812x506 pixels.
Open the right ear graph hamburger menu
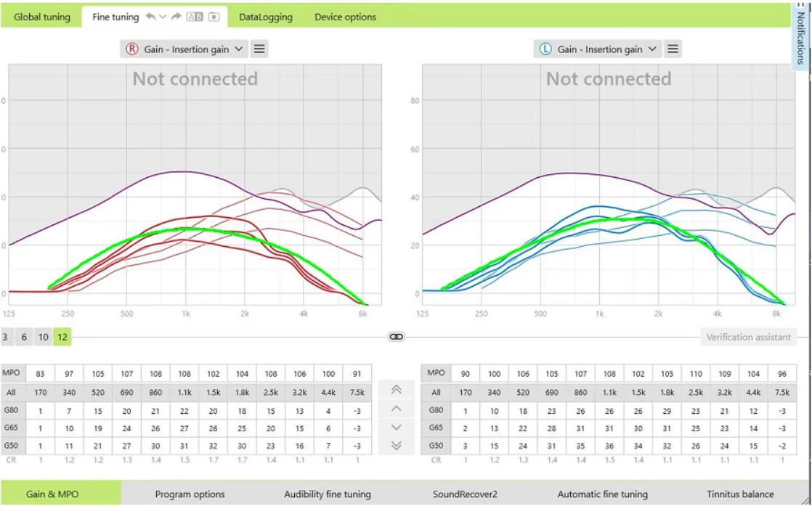click(259, 49)
